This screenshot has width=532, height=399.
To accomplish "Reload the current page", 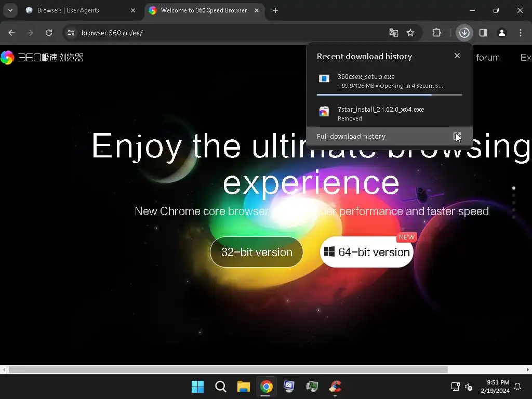I will point(49,33).
